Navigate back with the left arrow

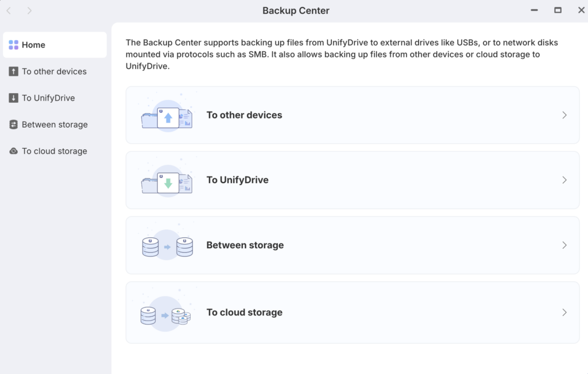click(x=9, y=10)
